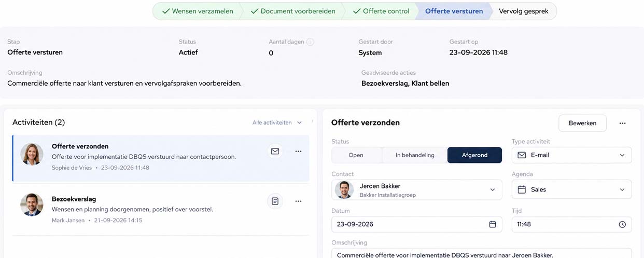Open the clock icon in Tijd field

click(622, 224)
